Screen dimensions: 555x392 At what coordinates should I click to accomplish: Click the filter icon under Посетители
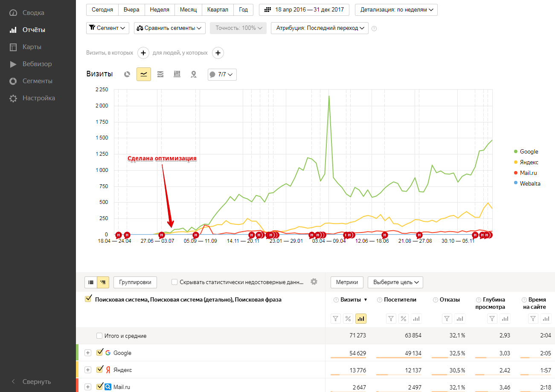(x=391, y=318)
